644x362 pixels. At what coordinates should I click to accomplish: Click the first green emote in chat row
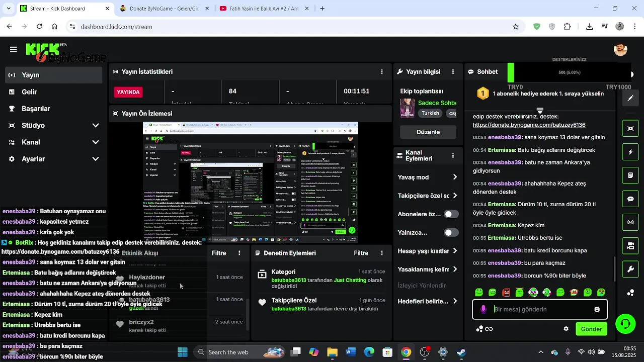(x=479, y=292)
